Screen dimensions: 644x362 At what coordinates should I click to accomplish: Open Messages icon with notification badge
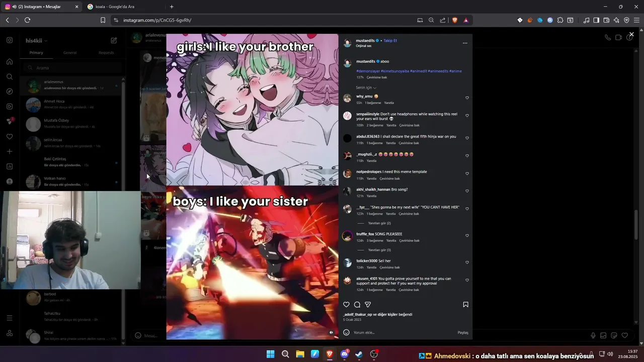pos(10,121)
